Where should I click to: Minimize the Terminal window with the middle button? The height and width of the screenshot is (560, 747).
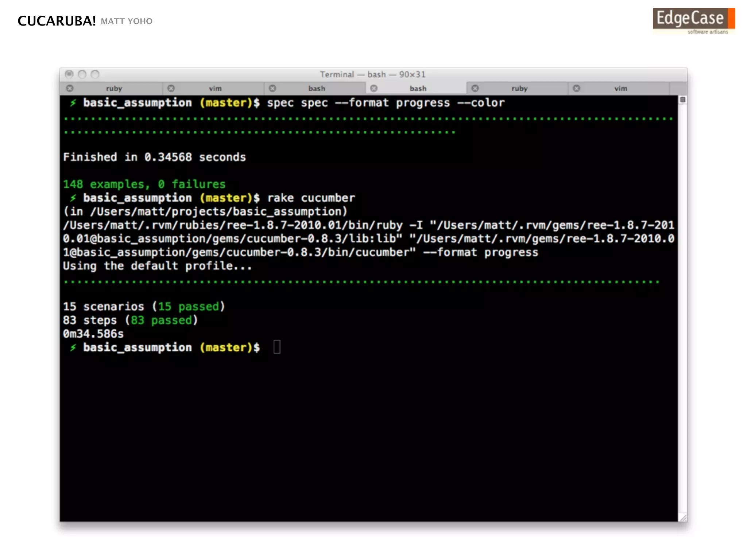[82, 74]
